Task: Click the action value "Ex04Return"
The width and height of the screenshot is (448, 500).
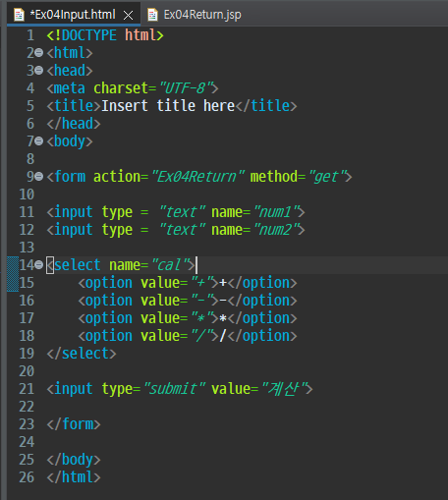Action: [198, 177]
